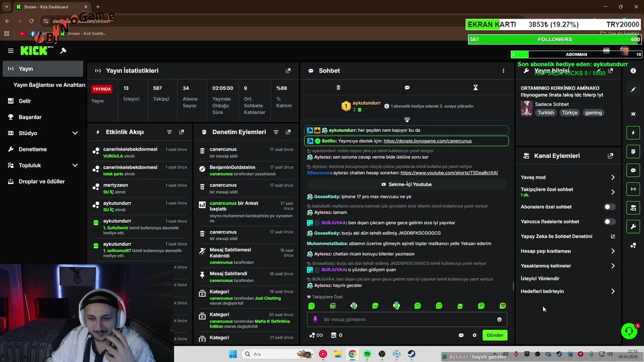This screenshot has width=644, height=362.
Task: Click the document icon in right sidebar
Action: pyautogui.click(x=633, y=151)
